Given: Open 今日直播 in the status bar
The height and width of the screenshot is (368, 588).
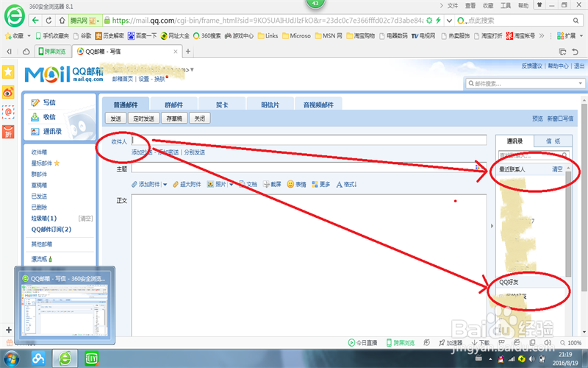Looking at the screenshot, I should 362,342.
